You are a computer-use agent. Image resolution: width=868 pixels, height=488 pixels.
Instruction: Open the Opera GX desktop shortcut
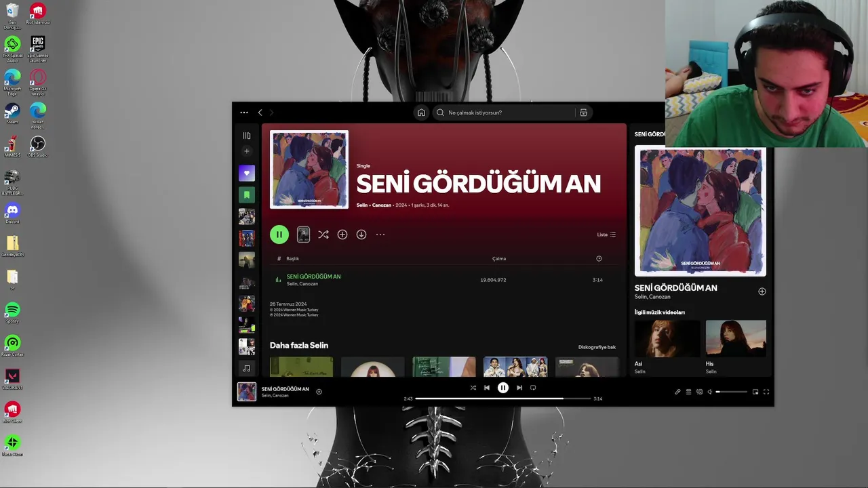[x=38, y=81]
